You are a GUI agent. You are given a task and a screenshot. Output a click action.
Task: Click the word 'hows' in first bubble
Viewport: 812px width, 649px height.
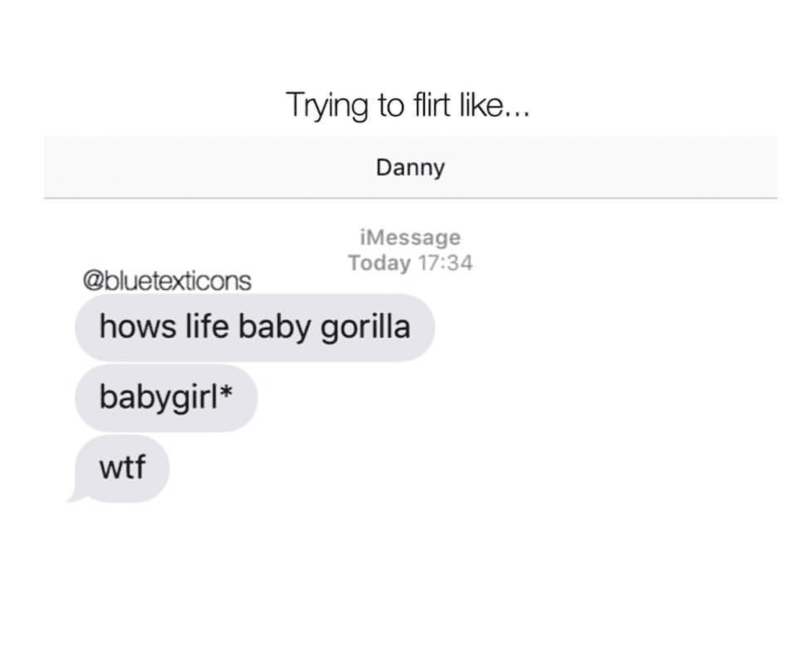point(137,327)
